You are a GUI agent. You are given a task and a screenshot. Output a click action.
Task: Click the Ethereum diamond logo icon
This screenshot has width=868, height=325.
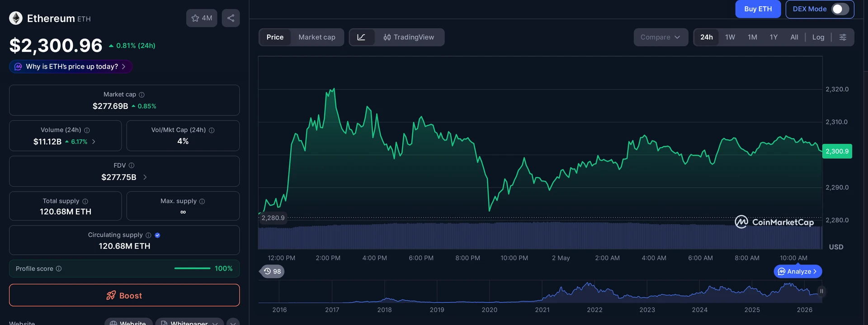(x=16, y=18)
